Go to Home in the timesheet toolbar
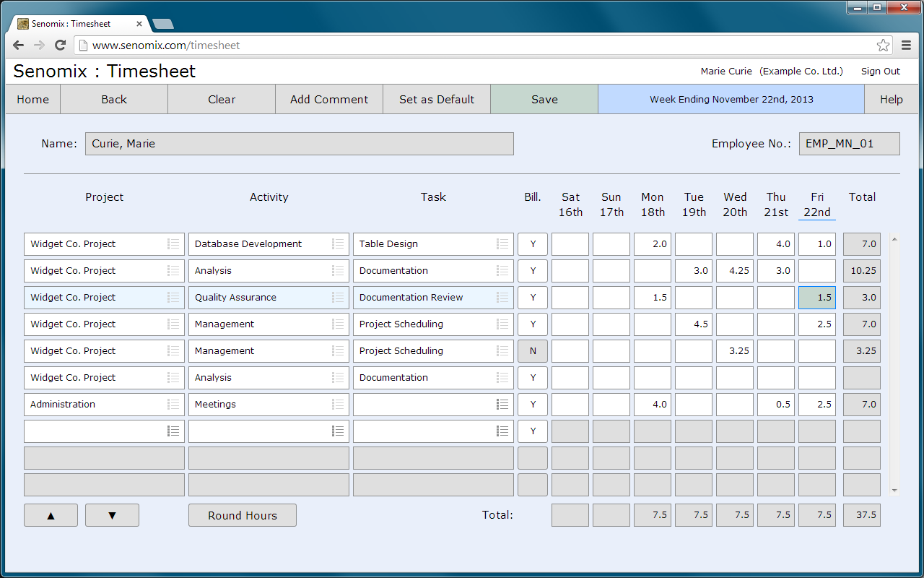The image size is (924, 578). pos(32,99)
